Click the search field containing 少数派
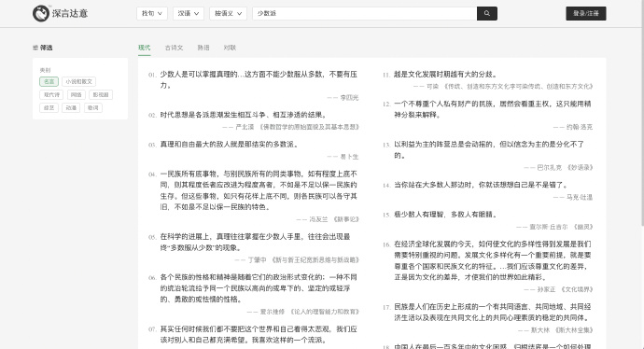The height and width of the screenshot is (349, 644). (365, 14)
